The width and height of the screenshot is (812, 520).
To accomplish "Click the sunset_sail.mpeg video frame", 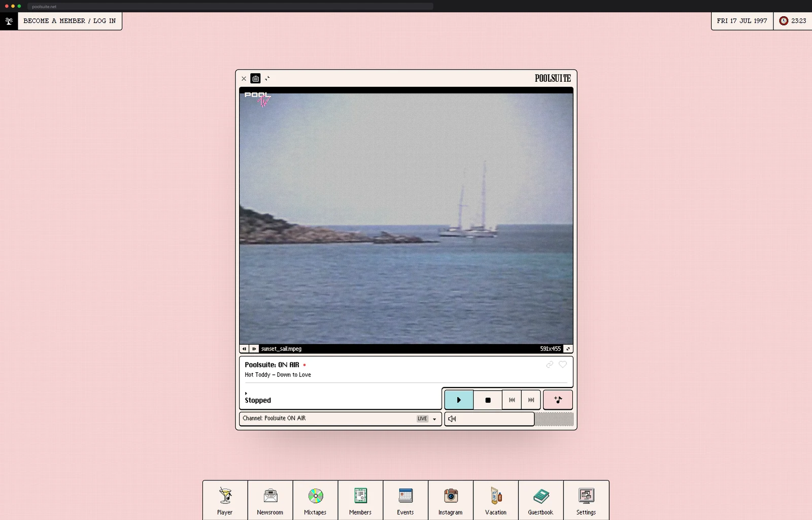I will coord(406,218).
